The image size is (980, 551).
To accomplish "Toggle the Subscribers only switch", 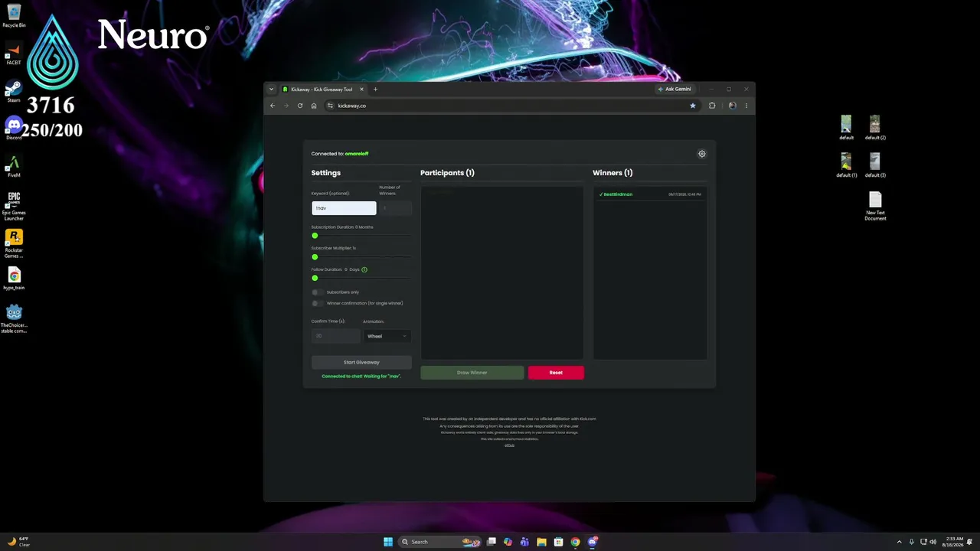I will [x=317, y=292].
